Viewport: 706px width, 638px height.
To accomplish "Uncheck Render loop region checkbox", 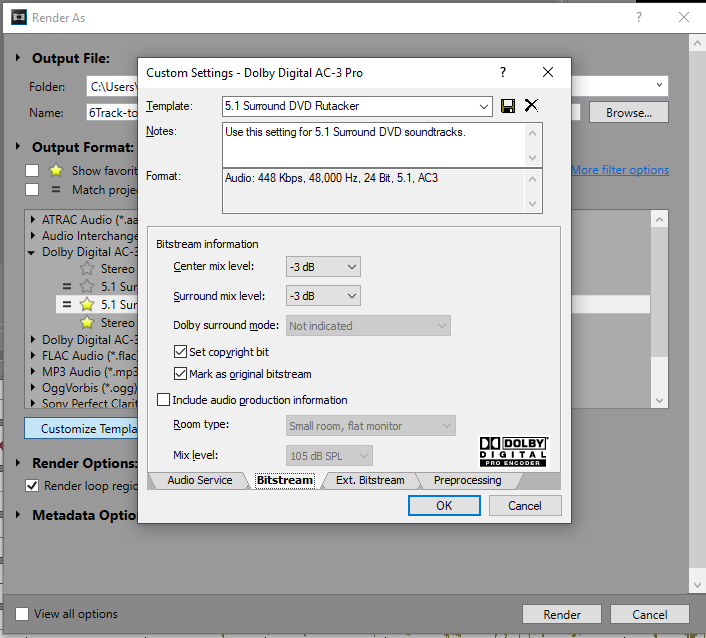I will [x=32, y=486].
